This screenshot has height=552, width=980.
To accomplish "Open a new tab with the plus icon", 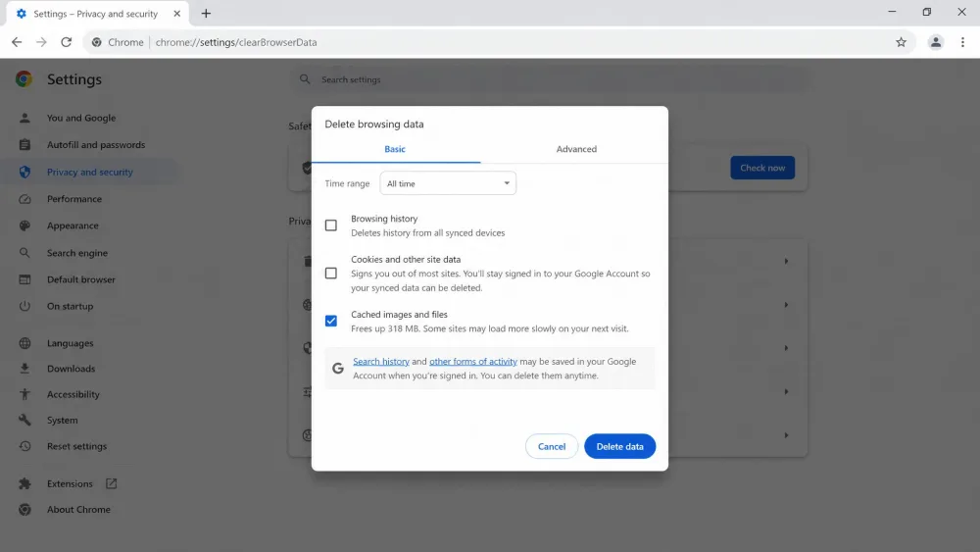I will coord(206,13).
